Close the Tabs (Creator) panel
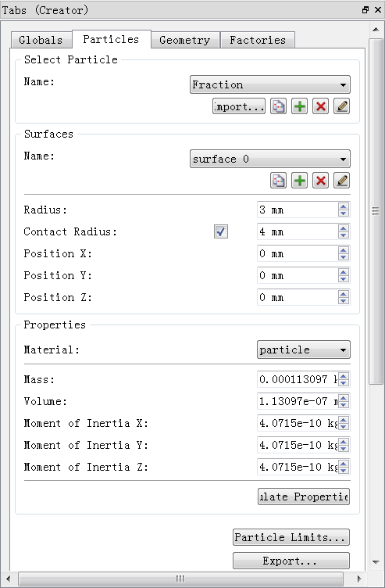 coord(378,10)
